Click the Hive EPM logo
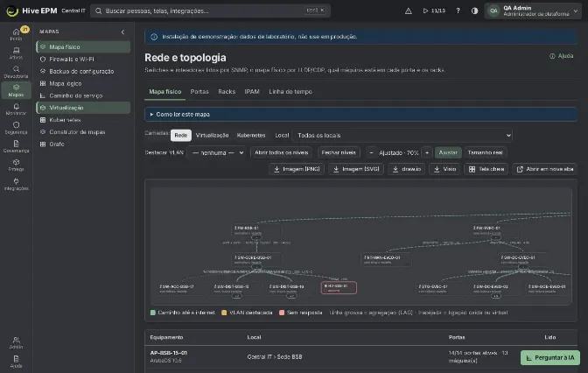The width and height of the screenshot is (588, 373). 12,11
